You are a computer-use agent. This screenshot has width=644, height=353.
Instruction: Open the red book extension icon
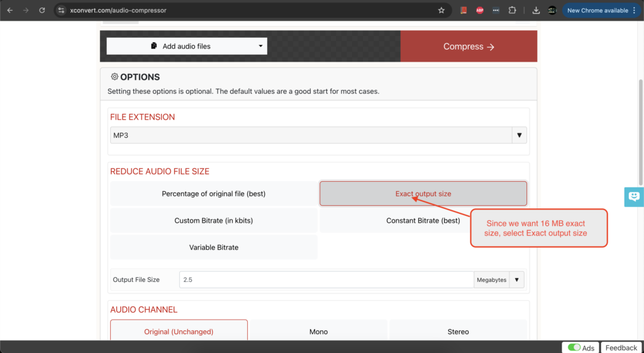(464, 10)
